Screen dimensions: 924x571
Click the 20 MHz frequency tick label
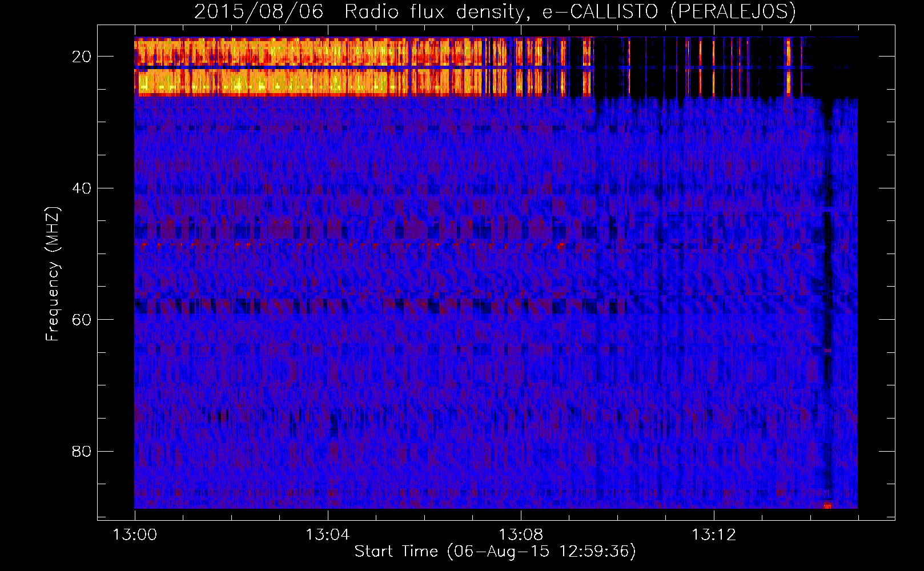coord(82,57)
